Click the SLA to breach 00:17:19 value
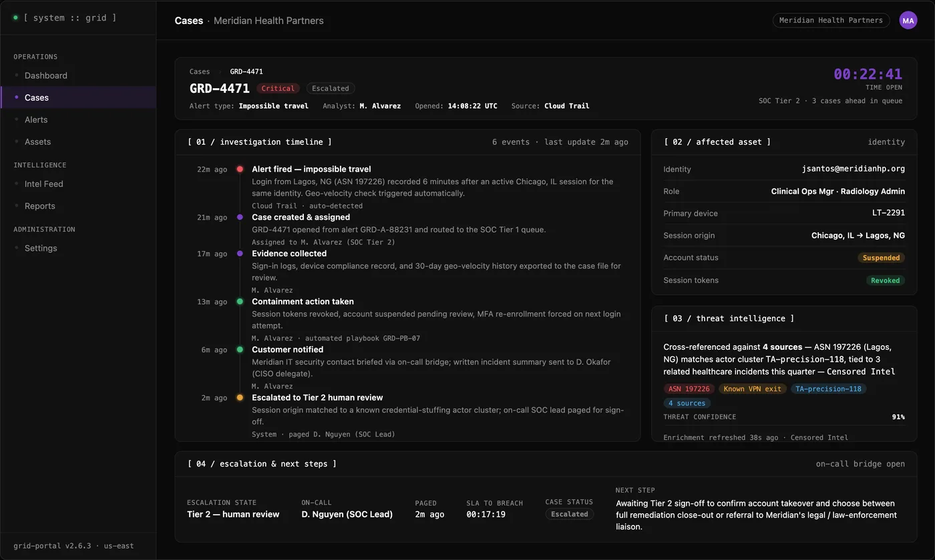This screenshot has height=560, width=935. pyautogui.click(x=486, y=515)
